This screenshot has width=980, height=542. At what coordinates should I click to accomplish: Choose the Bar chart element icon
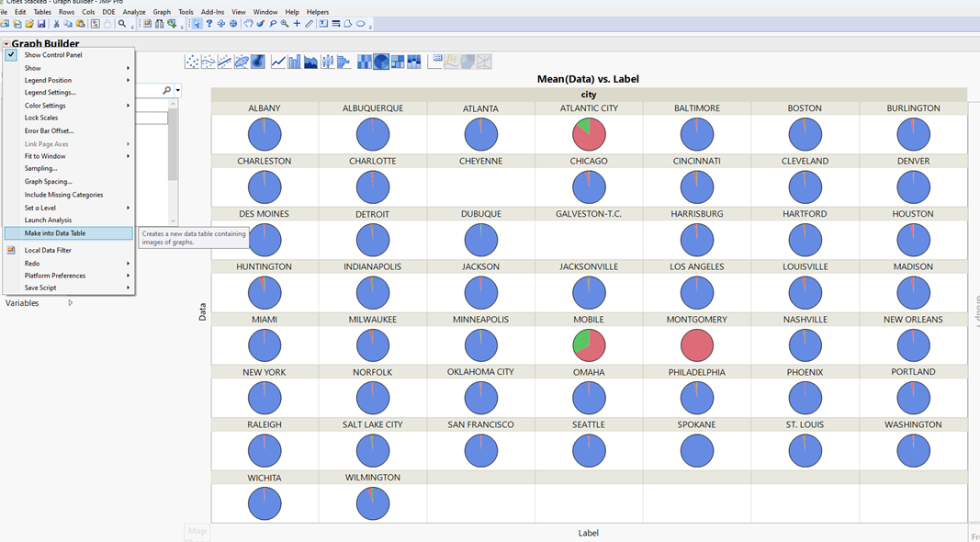pos(294,61)
